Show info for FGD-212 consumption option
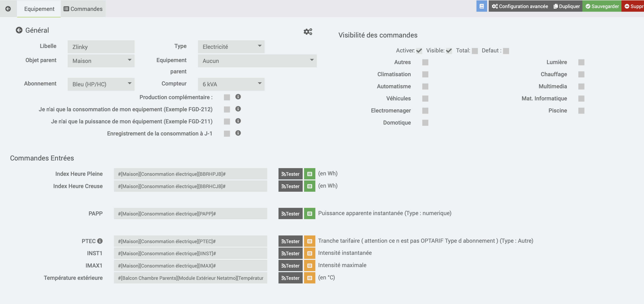This screenshot has width=644, height=304. tap(238, 109)
